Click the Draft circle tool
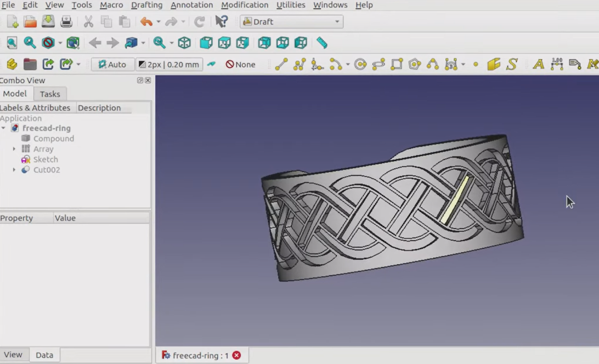This screenshot has width=599, height=364. point(360,64)
